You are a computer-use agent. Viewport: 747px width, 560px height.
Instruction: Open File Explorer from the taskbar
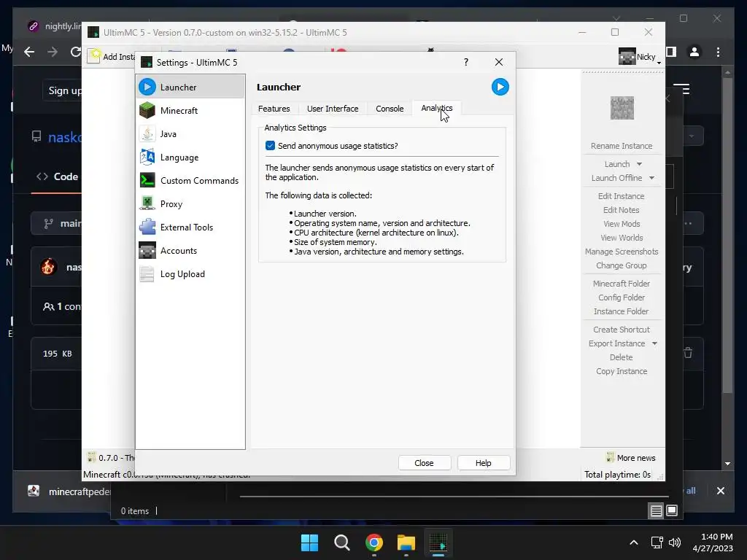pos(406,542)
